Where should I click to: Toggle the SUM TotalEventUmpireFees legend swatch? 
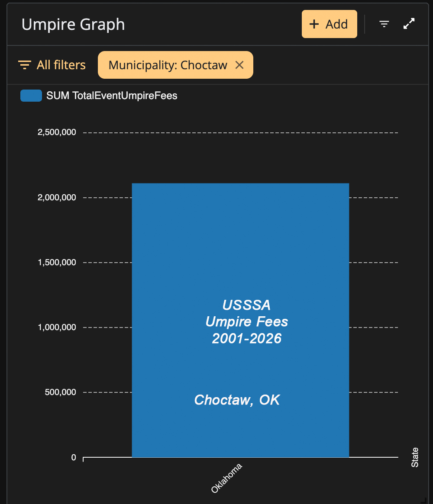31,96
